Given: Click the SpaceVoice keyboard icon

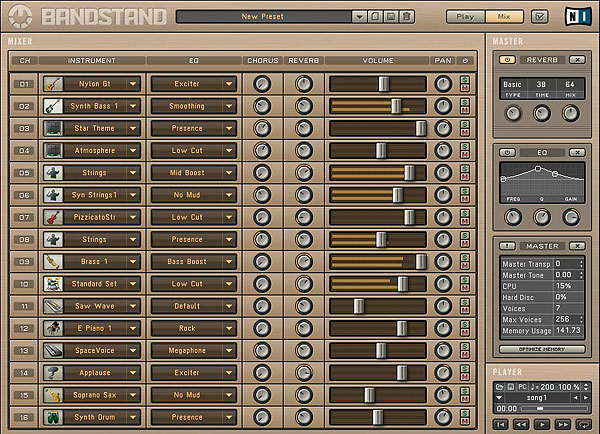Looking at the screenshot, I should click(53, 350).
